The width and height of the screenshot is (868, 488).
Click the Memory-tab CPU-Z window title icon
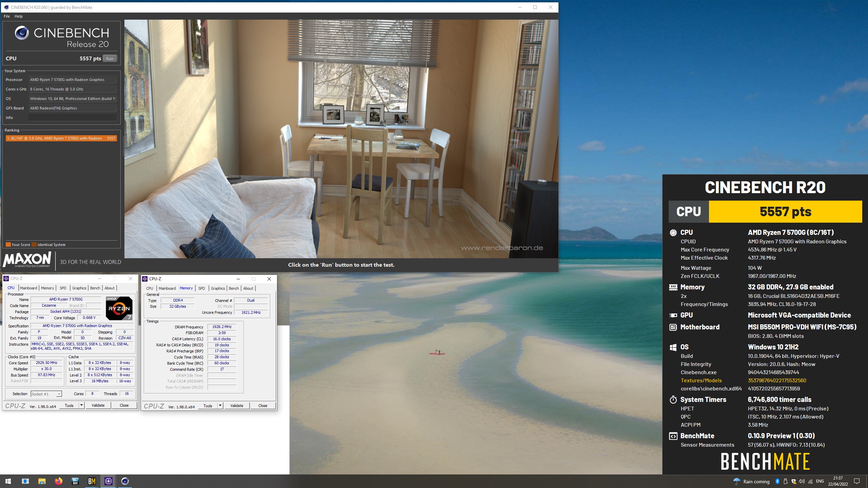click(145, 279)
